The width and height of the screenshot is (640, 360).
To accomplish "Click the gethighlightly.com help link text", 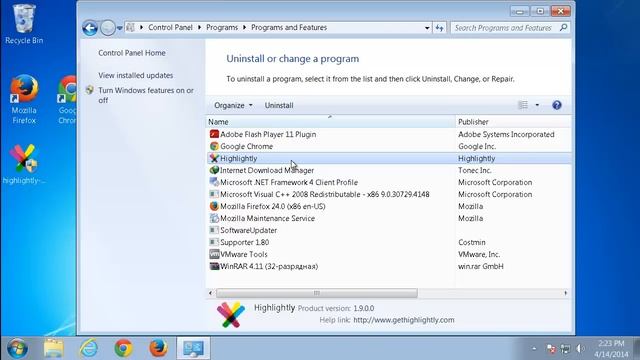I will point(404,320).
